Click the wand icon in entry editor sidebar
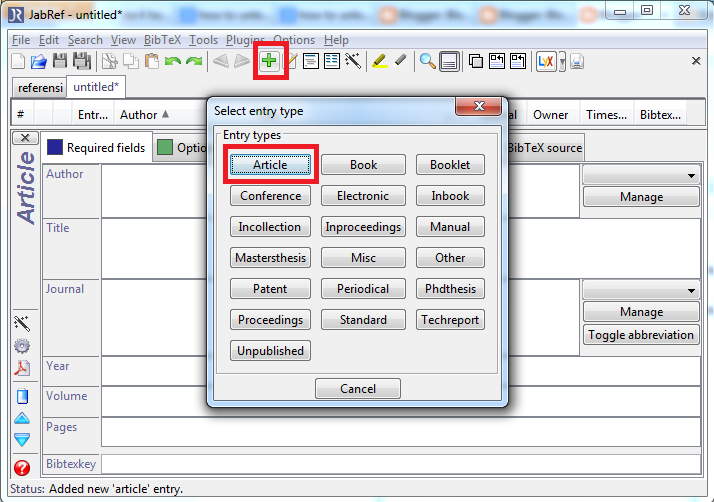 [22, 323]
